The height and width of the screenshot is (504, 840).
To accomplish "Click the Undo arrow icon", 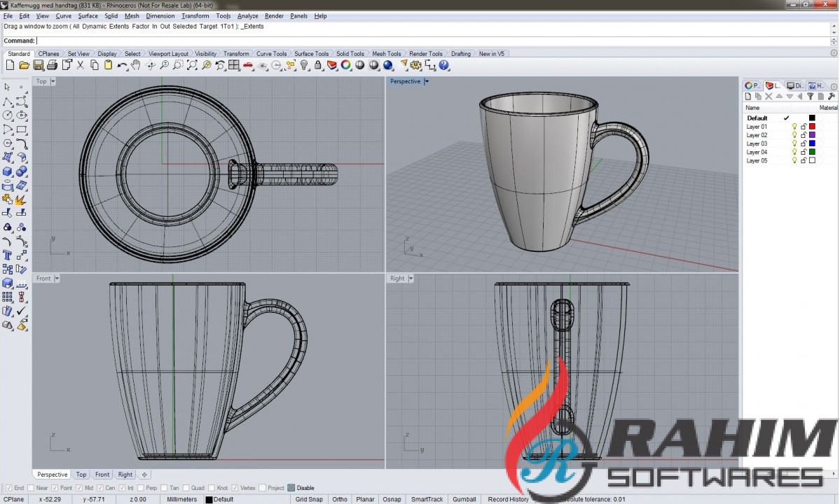I will (x=122, y=65).
